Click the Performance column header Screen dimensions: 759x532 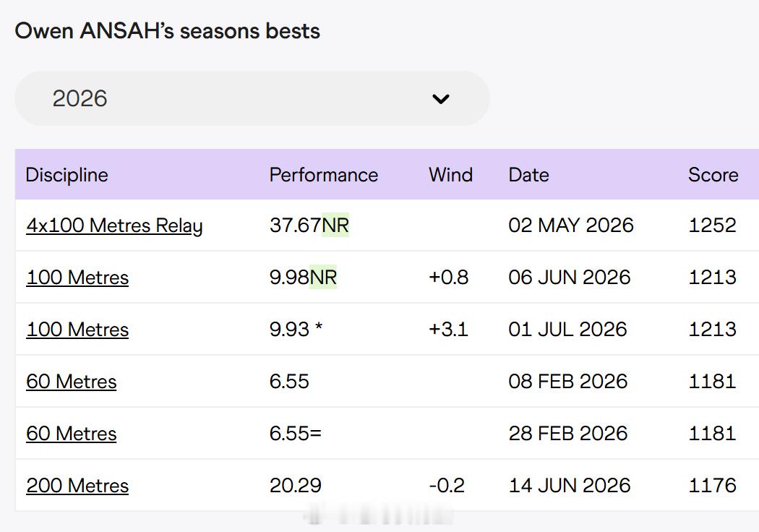[x=324, y=175]
